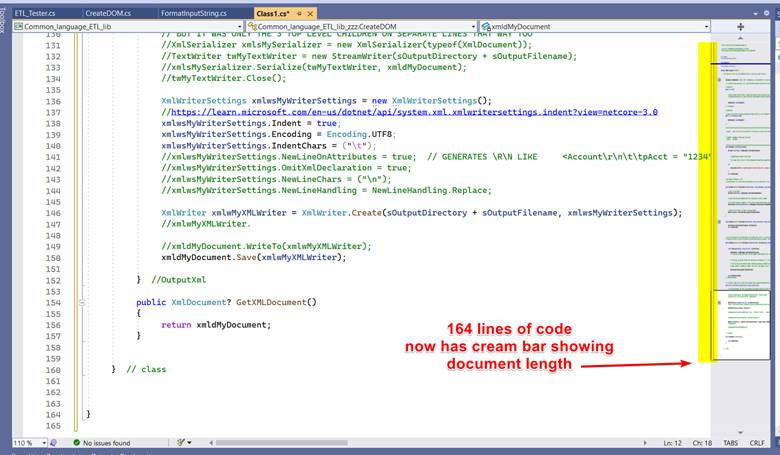Open the Common_language_ETL_lib project dropdown
The image size is (780, 455).
[x=128, y=26]
